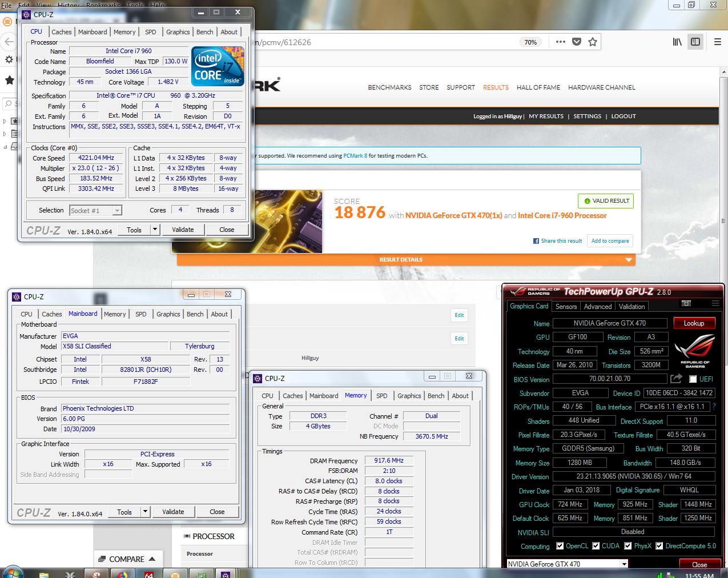
Task: Open CPU-Z purple chip icon in taskbar
Action: tap(226, 574)
